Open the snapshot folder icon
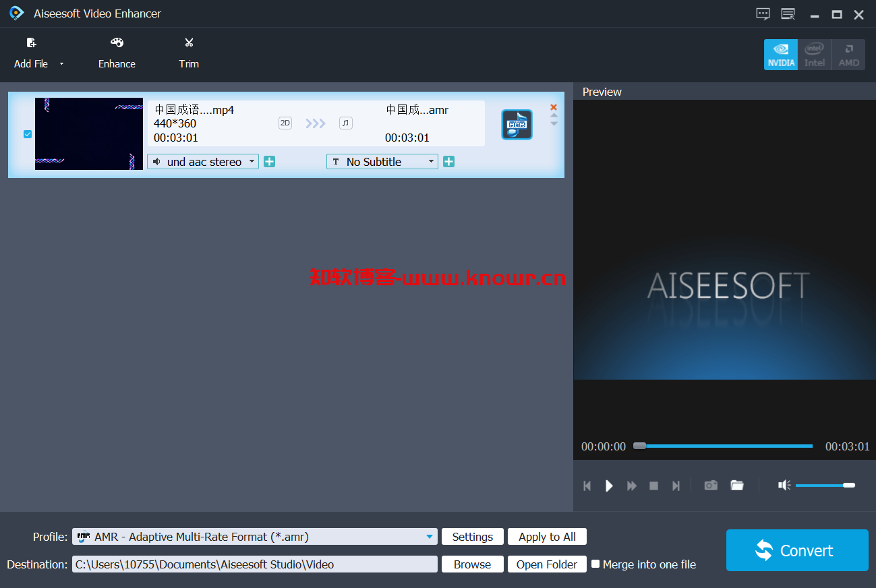Screen dimensions: 876x588 coord(737,486)
